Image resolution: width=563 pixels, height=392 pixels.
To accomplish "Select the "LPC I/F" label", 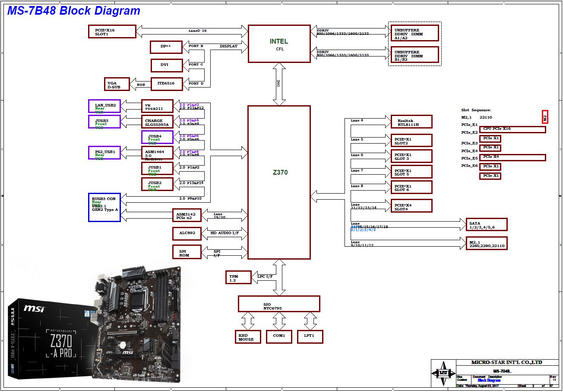I will [x=265, y=276].
